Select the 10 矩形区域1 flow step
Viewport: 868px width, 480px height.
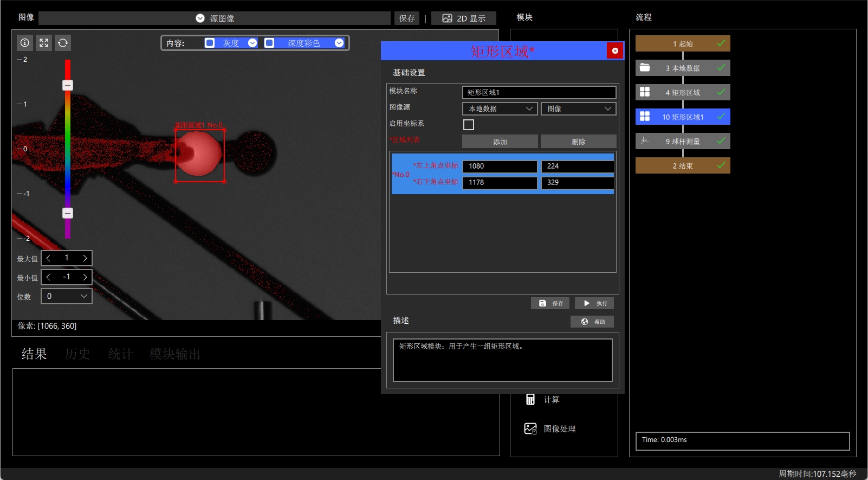[683, 117]
